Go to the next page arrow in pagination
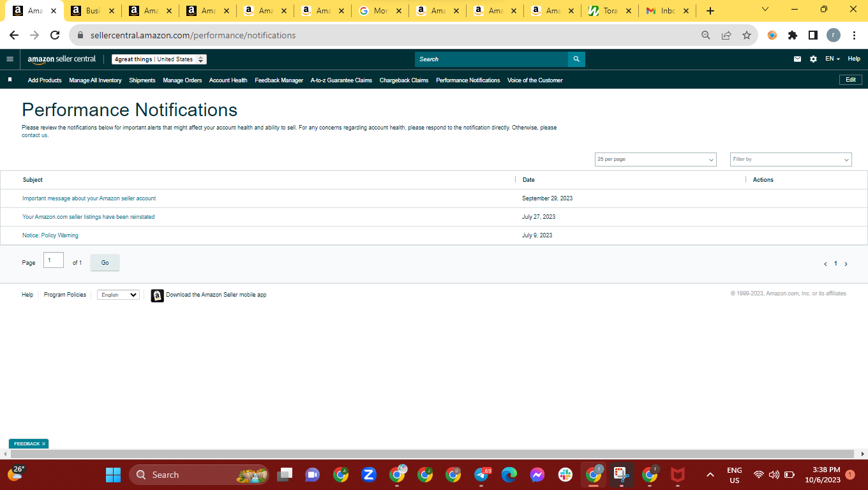The width and height of the screenshot is (868, 490). point(846,264)
